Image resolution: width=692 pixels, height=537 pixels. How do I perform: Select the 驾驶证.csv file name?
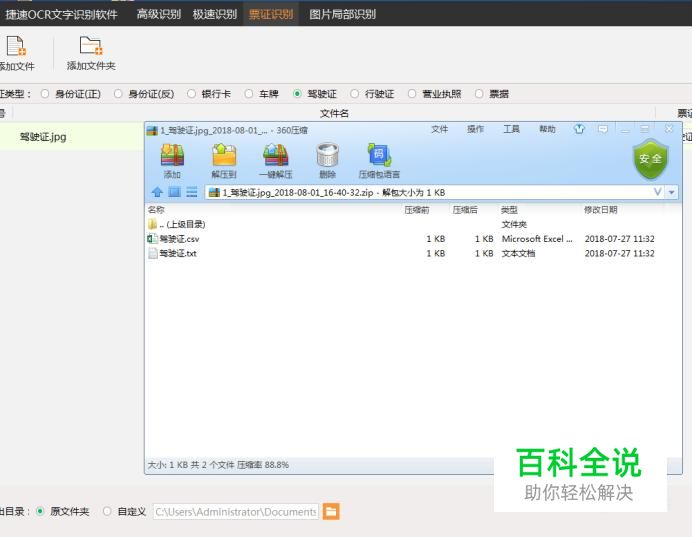point(179,239)
